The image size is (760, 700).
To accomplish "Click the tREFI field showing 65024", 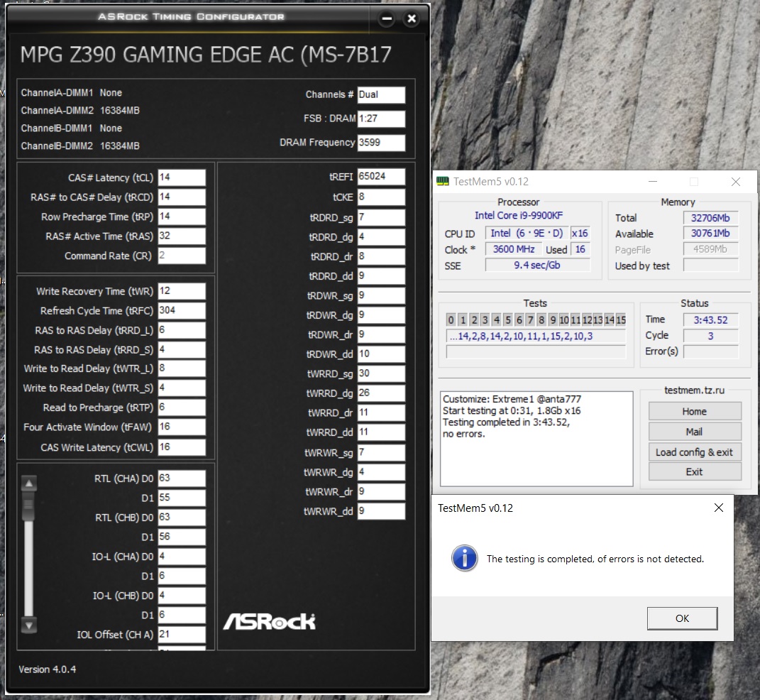I will pyautogui.click(x=382, y=177).
